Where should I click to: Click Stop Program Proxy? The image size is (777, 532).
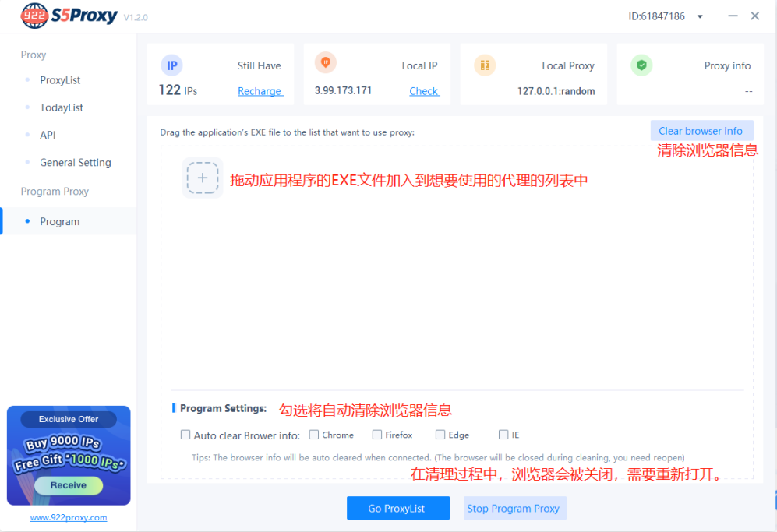[514, 508]
